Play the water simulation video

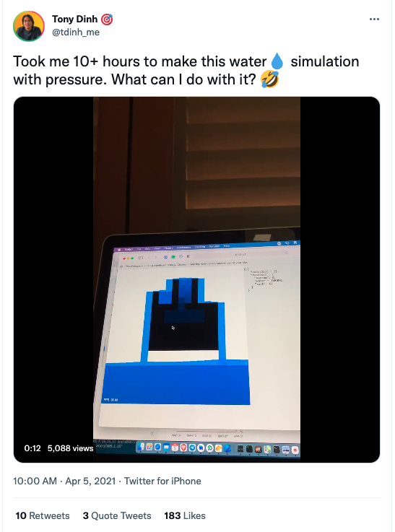pos(197,279)
